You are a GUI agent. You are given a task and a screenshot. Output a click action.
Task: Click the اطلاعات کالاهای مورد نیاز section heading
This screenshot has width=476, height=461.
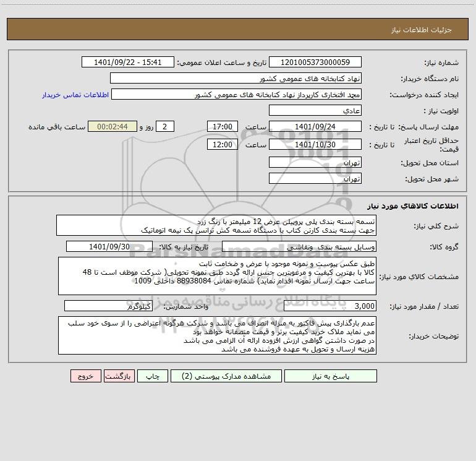pos(413,206)
